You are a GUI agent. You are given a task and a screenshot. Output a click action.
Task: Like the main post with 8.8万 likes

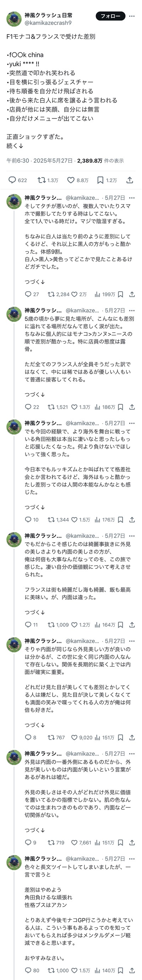click(x=77, y=180)
